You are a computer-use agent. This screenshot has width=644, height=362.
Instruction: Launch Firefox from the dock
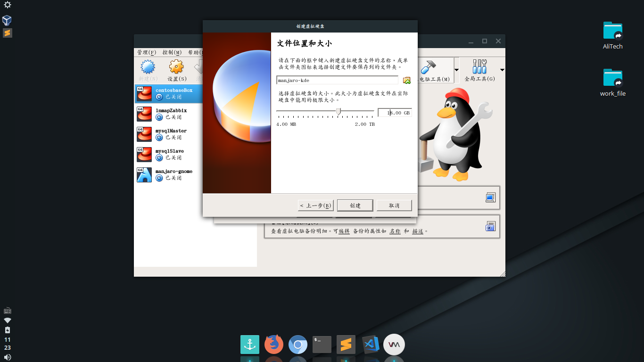tap(274, 345)
